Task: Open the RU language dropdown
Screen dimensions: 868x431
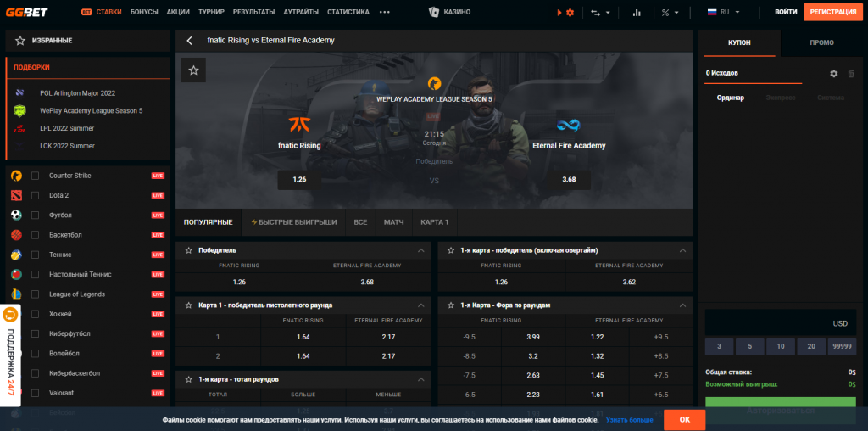Action: pos(723,13)
